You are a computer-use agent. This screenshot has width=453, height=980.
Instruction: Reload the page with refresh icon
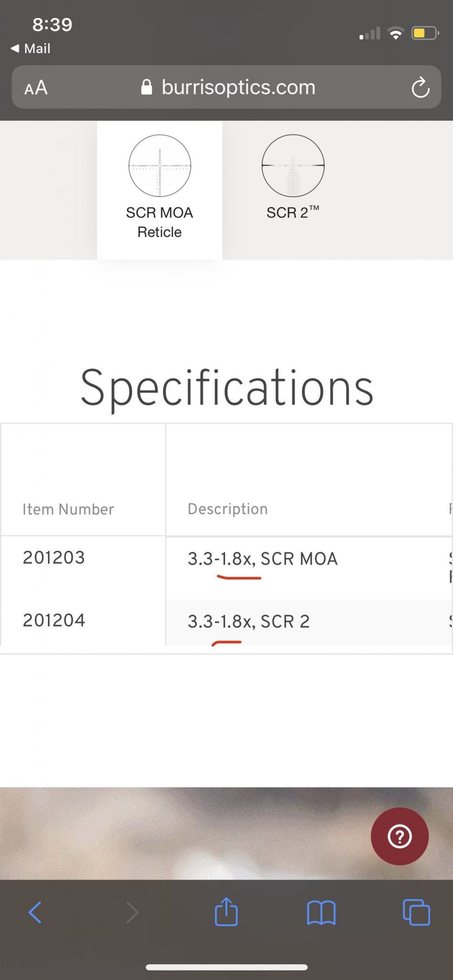click(420, 88)
